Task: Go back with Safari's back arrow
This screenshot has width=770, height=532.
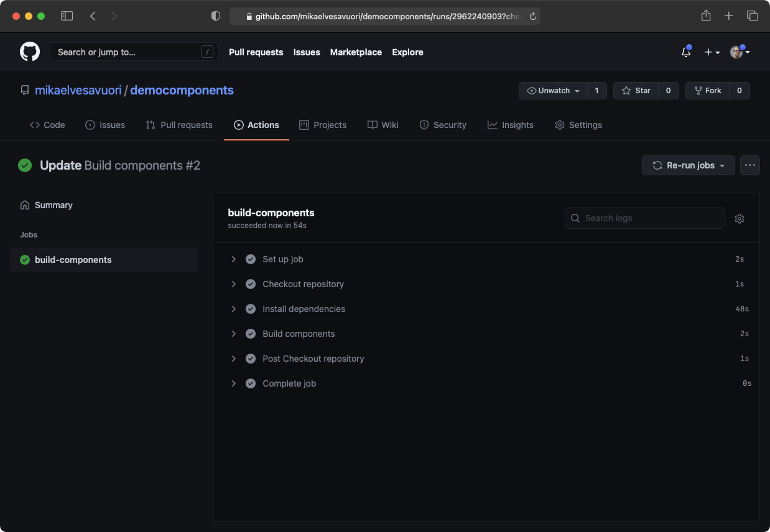Action: click(x=93, y=16)
